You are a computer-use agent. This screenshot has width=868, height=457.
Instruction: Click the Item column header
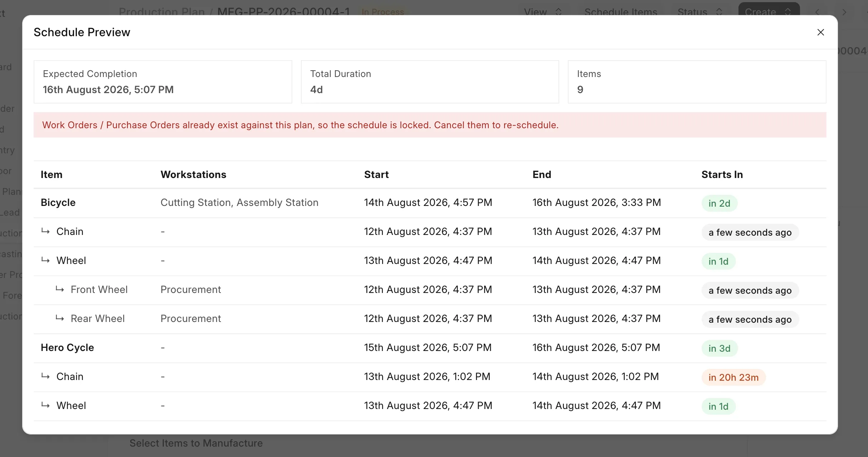(52, 174)
